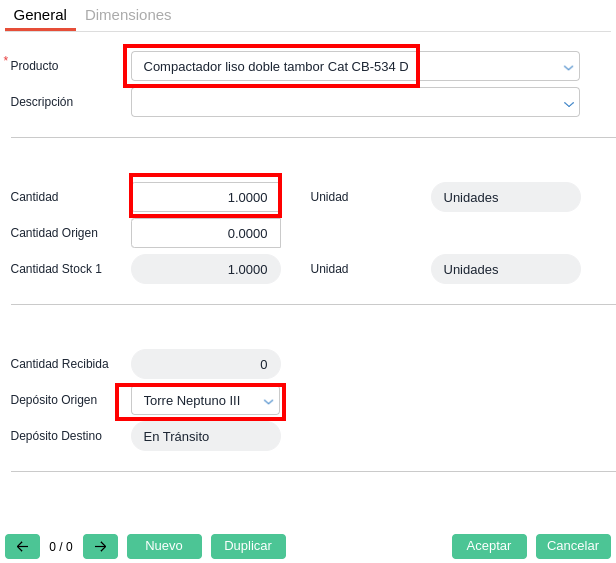Click the Depósito Origen label
This screenshot has width=616, height=563.
pyautogui.click(x=54, y=400)
